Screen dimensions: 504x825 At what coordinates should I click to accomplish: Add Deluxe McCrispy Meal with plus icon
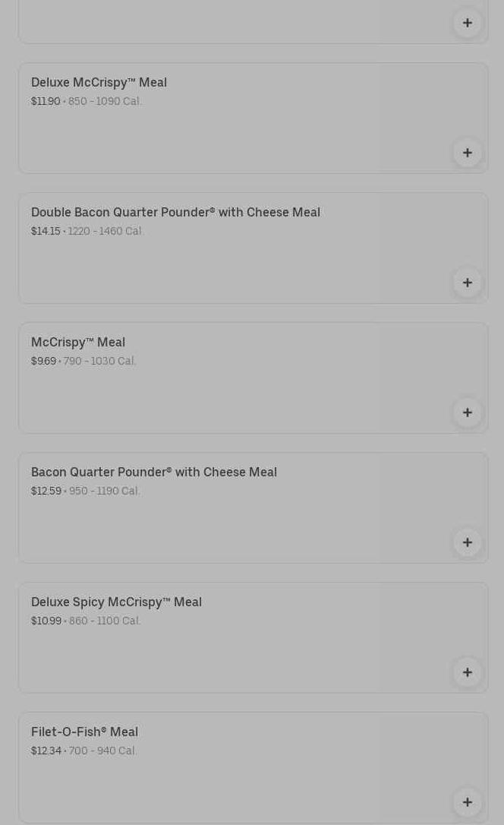click(467, 153)
